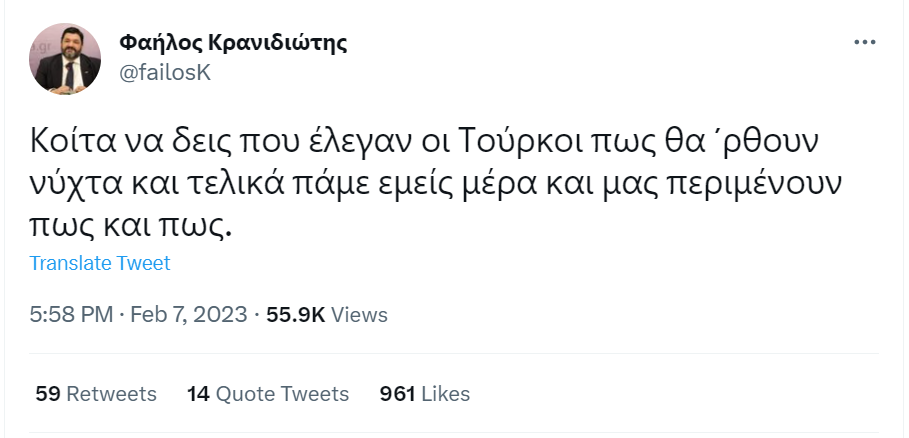The height and width of the screenshot is (438, 909).
Task: Click the Feb 7, 2023 date
Action: pos(190,315)
